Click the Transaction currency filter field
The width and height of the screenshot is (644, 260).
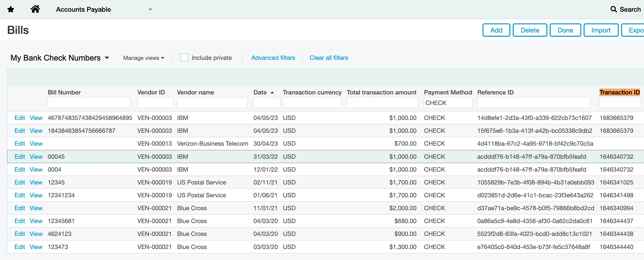[312, 103]
